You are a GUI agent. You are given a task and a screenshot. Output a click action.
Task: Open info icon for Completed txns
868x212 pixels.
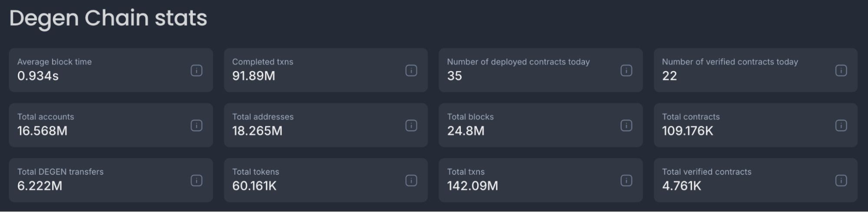411,70
